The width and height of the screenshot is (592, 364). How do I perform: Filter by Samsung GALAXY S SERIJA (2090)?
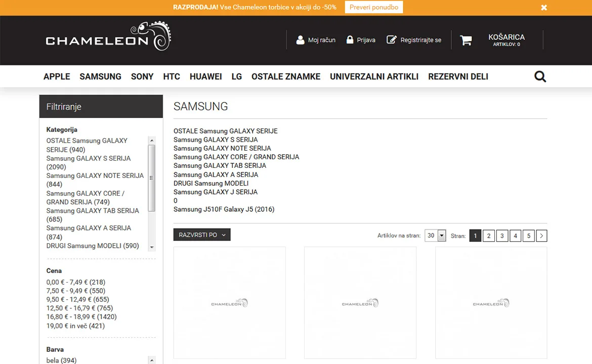[x=89, y=163]
